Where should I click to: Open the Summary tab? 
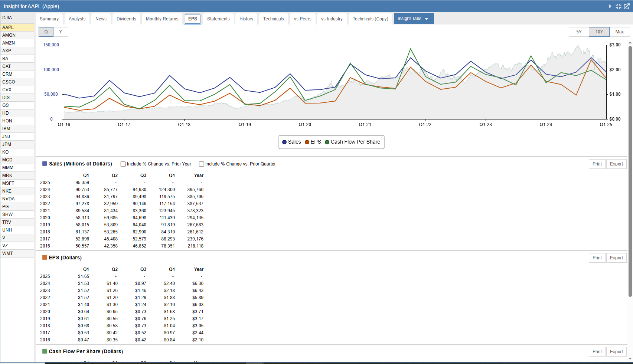[49, 19]
